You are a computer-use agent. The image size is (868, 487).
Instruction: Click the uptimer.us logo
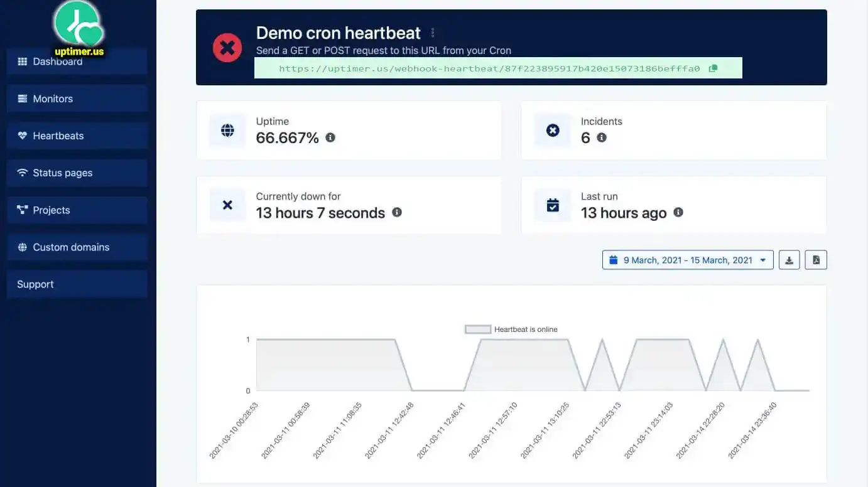(x=79, y=29)
